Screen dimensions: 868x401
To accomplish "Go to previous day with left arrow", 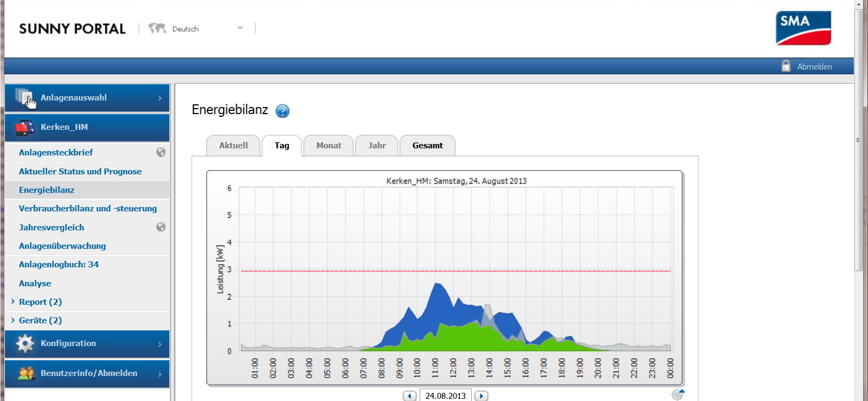I will click(410, 396).
